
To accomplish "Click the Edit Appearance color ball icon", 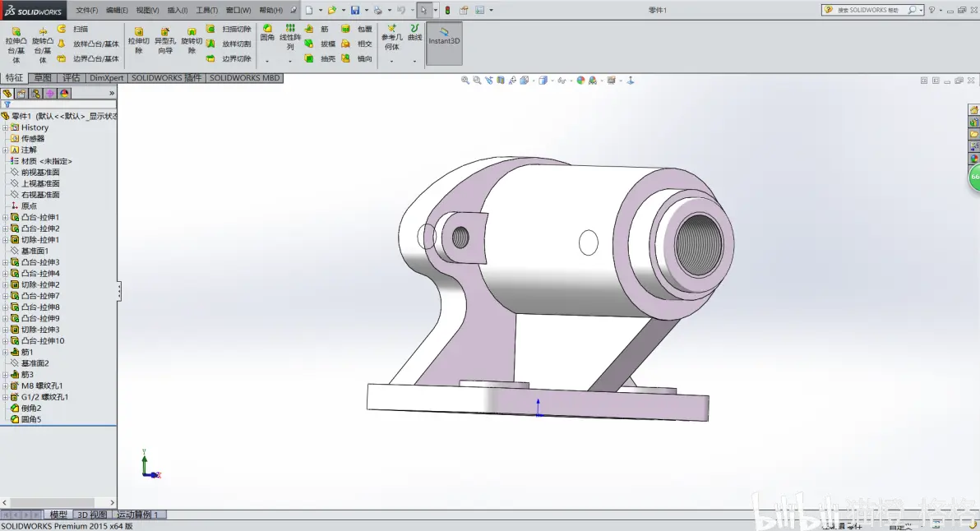I will [580, 81].
